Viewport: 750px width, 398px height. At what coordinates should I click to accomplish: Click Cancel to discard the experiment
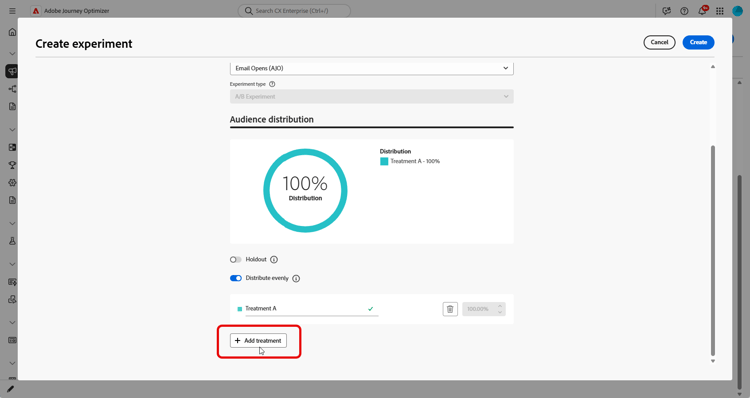coord(659,43)
